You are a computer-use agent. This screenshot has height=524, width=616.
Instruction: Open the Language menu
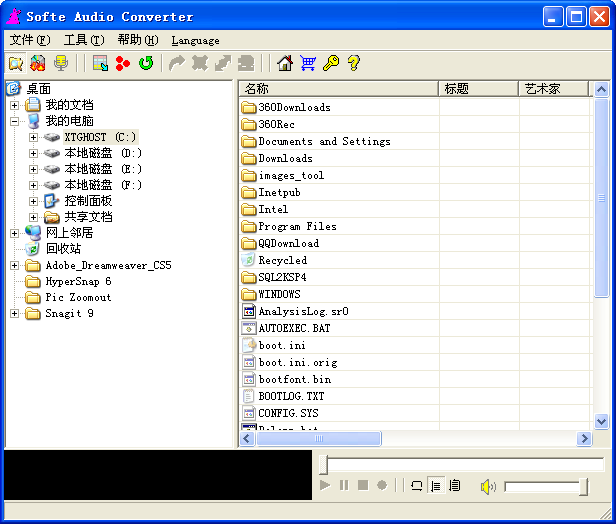[x=195, y=40]
